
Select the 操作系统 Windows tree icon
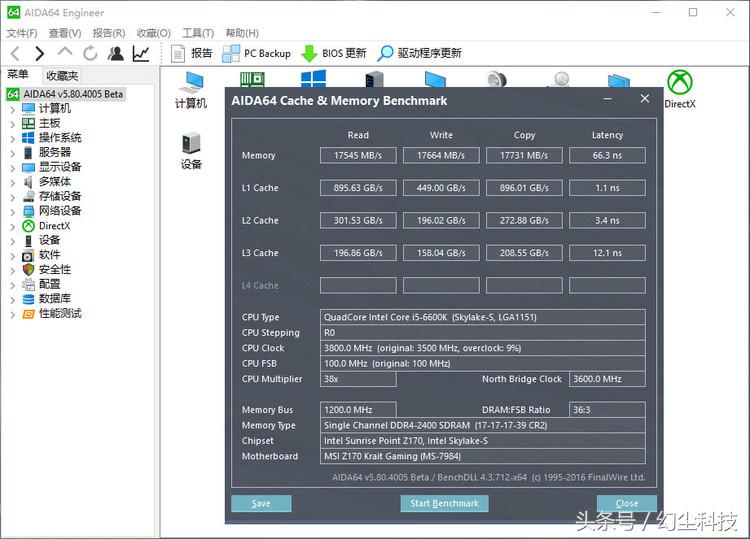pos(28,138)
